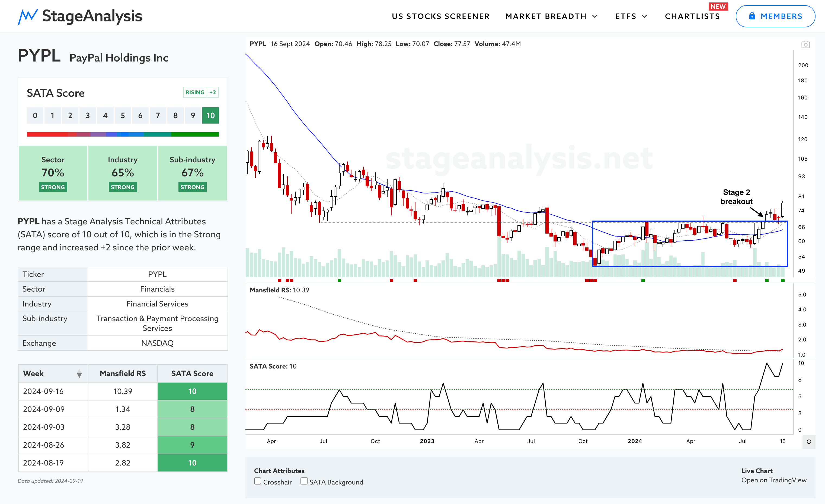Click the Industry 65% Strong card

click(x=123, y=173)
